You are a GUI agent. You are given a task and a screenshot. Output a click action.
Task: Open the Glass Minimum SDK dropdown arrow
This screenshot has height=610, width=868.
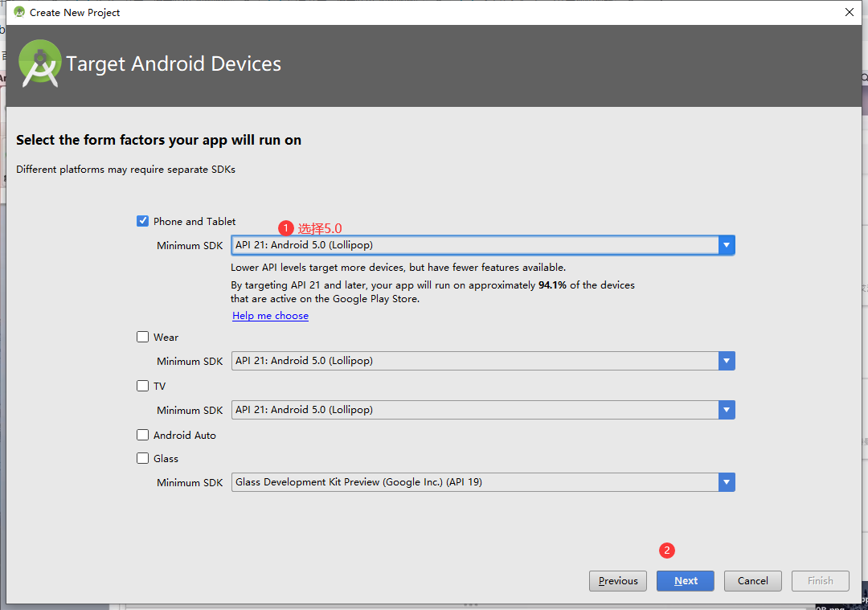(x=727, y=482)
